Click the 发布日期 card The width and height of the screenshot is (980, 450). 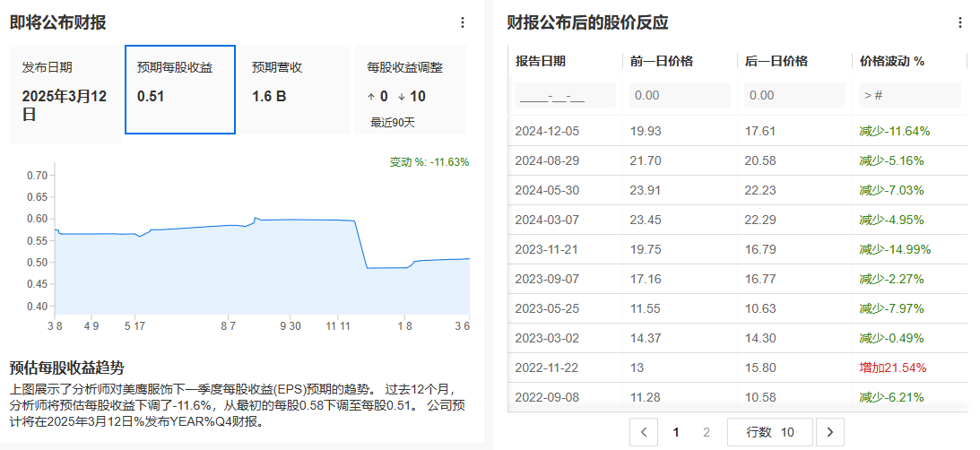point(65,94)
